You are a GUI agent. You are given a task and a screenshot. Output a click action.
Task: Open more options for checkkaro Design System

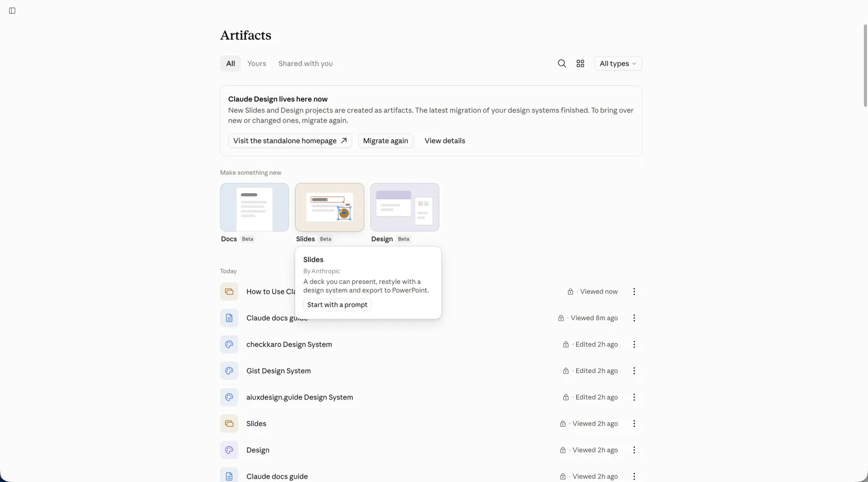(634, 345)
